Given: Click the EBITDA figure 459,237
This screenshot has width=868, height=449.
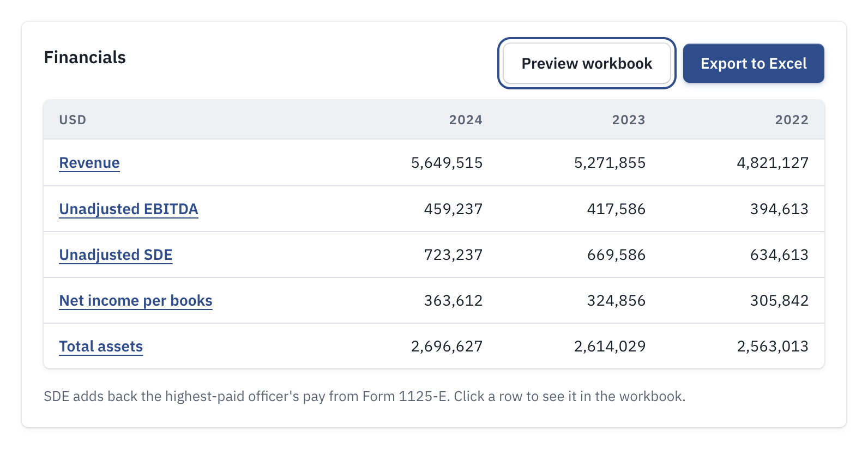Looking at the screenshot, I should (454, 209).
